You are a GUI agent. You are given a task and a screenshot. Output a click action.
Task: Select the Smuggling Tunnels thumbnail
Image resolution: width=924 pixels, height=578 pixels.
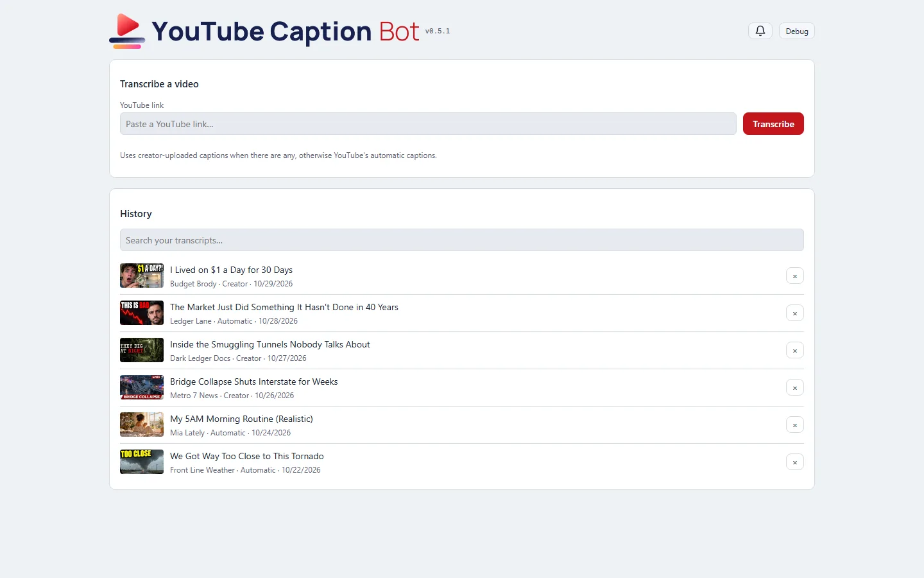[x=142, y=350]
